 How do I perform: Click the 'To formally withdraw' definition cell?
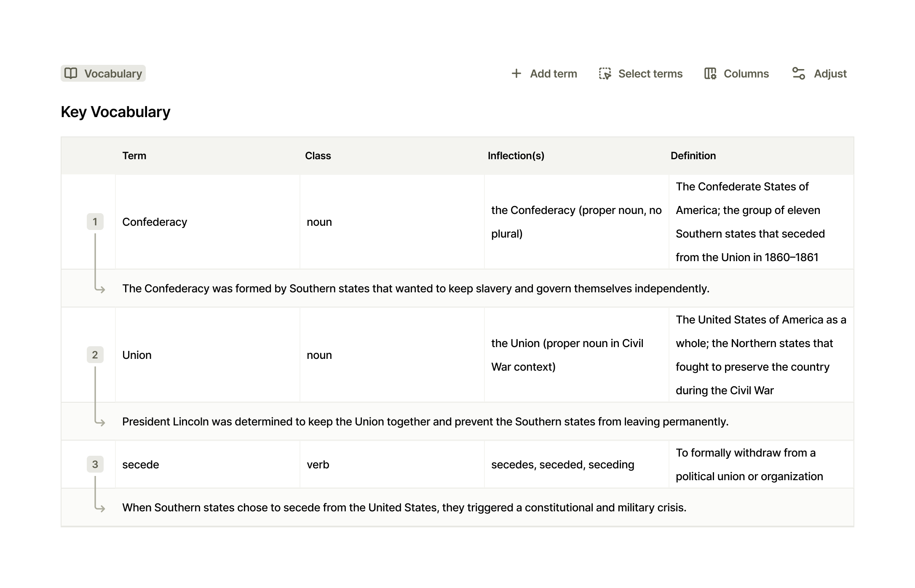(761, 464)
